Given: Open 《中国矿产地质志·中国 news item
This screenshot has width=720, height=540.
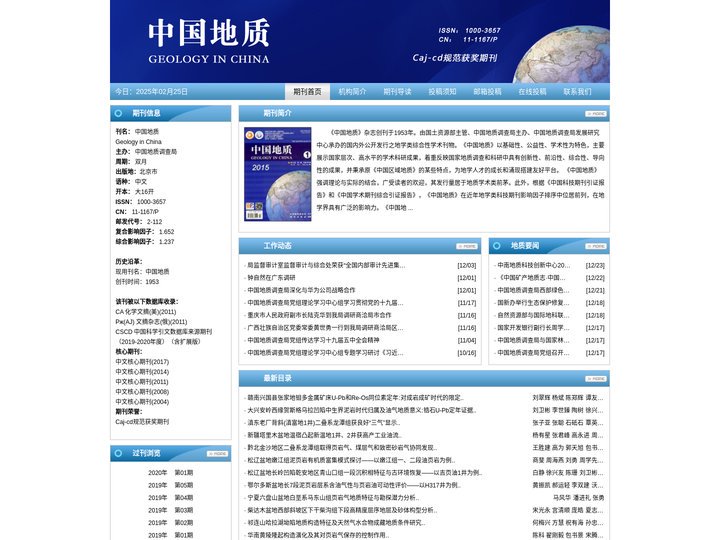Looking at the screenshot, I should [531, 278].
